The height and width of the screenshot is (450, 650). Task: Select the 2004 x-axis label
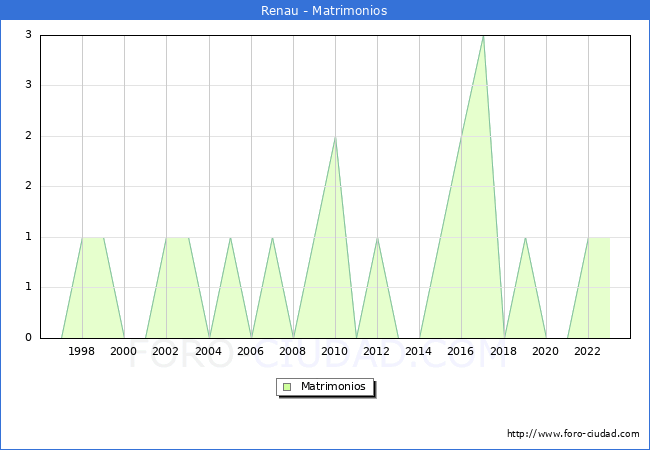[209, 351]
